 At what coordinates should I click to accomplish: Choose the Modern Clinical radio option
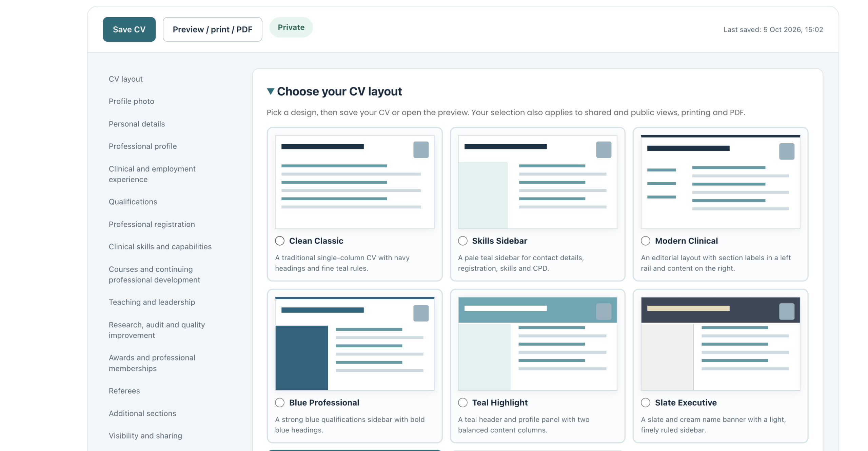(x=645, y=241)
